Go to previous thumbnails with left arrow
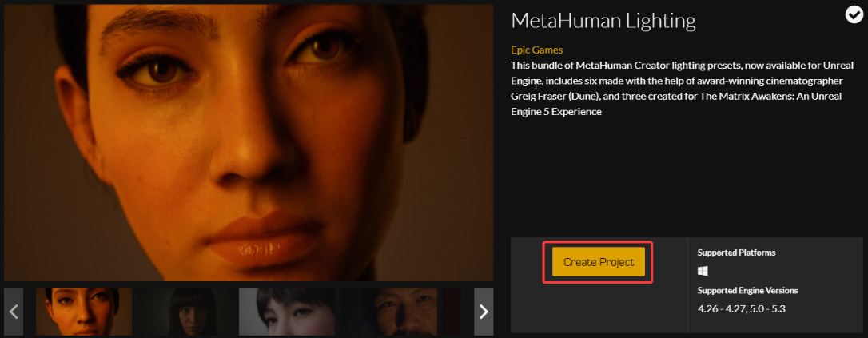 pyautogui.click(x=14, y=312)
